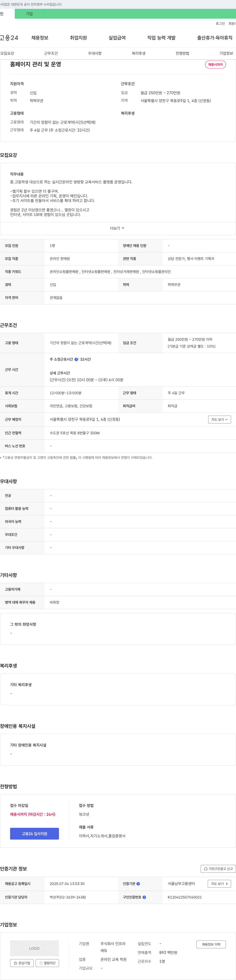Click 국민연금, 고용보험, 건강보험 text

[71, 406]
